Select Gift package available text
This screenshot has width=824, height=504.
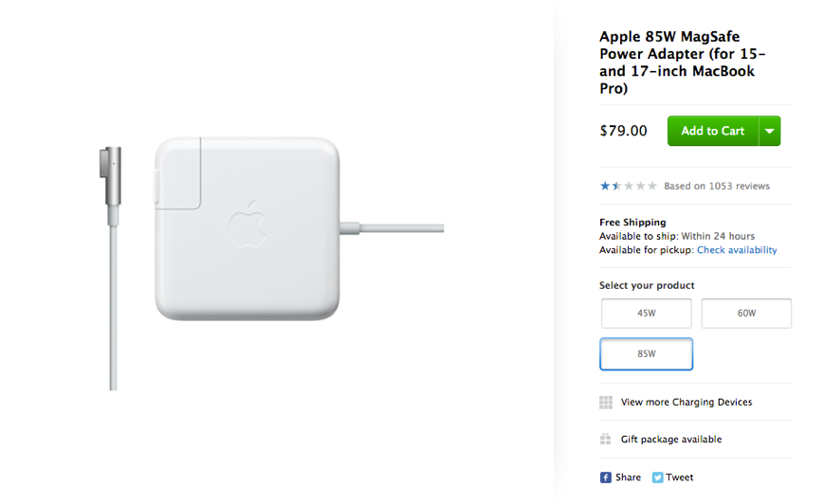[x=671, y=440]
